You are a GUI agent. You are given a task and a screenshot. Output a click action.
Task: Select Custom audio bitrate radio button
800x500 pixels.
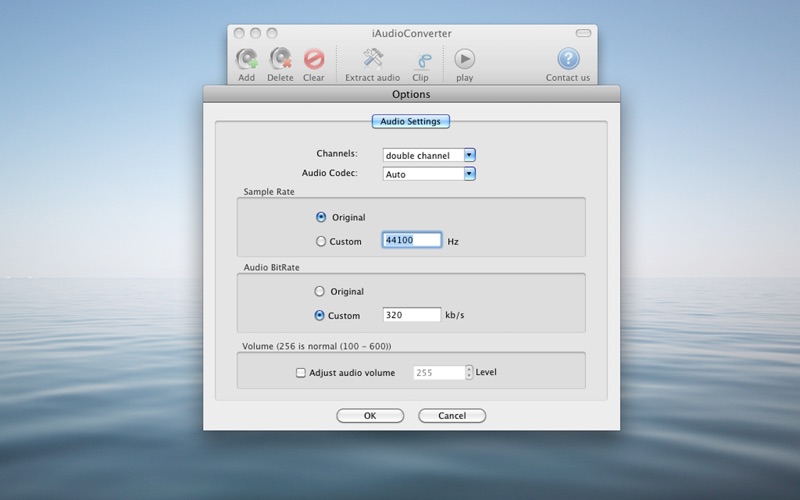tap(319, 315)
